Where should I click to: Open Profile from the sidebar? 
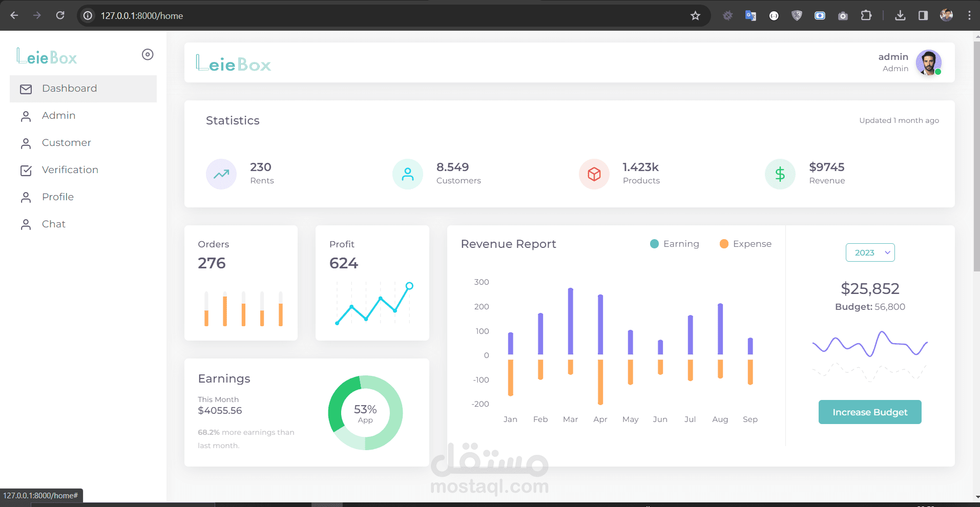pyautogui.click(x=83, y=197)
